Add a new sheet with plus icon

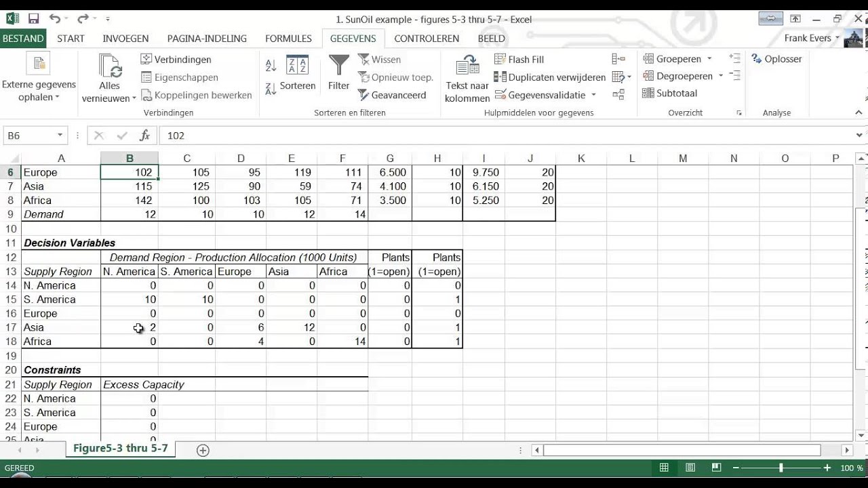pos(202,450)
